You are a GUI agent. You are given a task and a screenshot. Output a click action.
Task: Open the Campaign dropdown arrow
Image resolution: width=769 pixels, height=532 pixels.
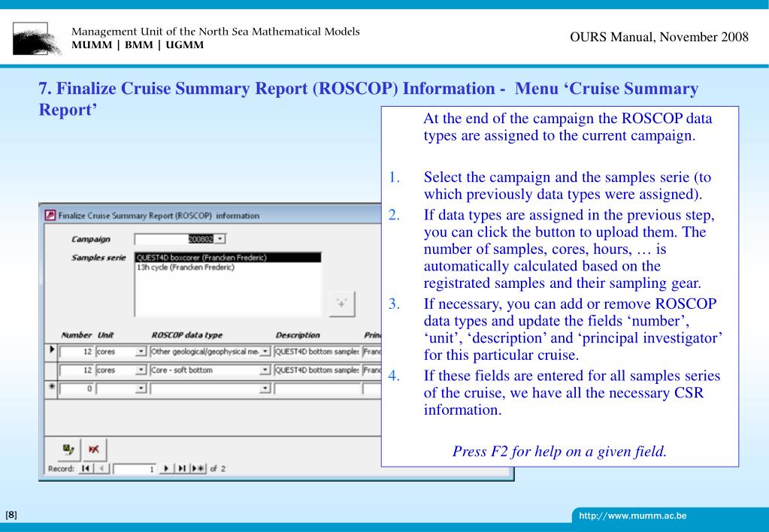coord(220,239)
